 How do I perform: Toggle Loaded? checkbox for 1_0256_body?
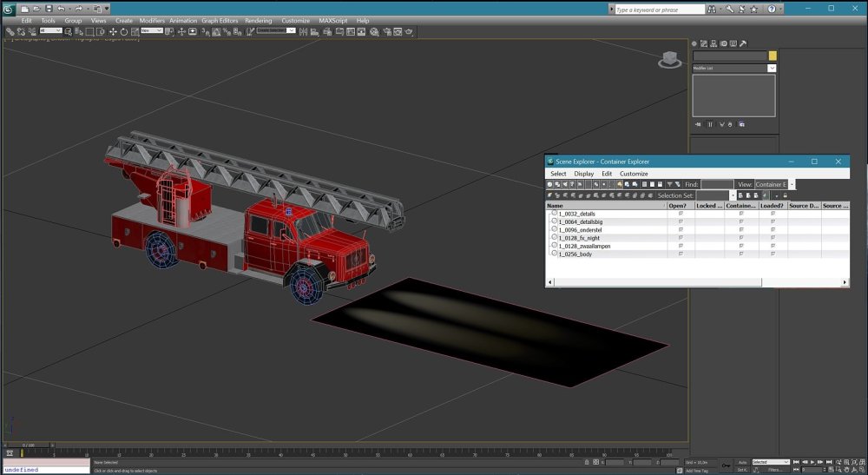click(773, 254)
